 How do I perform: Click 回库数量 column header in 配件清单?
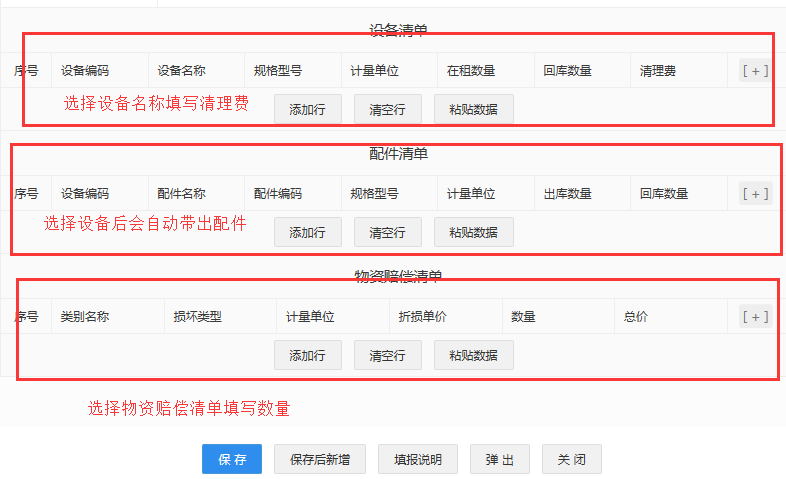click(x=664, y=193)
